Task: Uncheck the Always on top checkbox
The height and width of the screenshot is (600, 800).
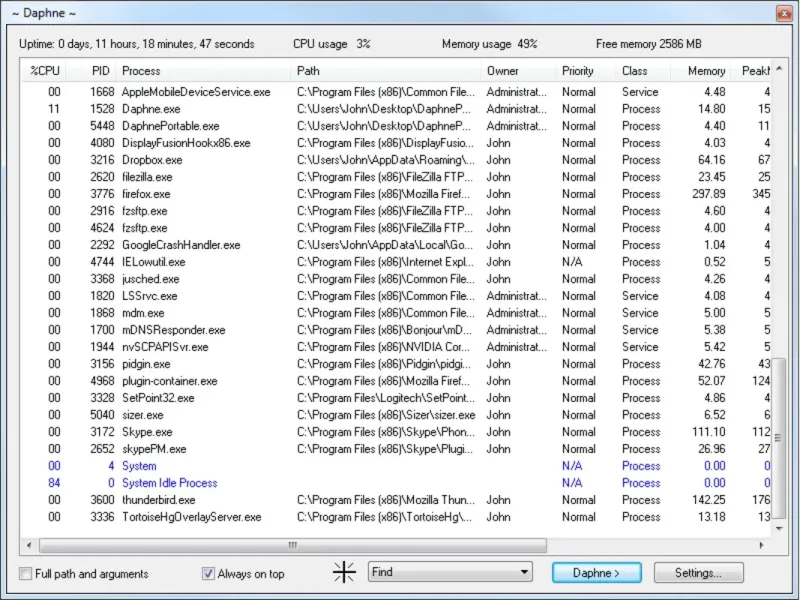Action: click(x=208, y=573)
